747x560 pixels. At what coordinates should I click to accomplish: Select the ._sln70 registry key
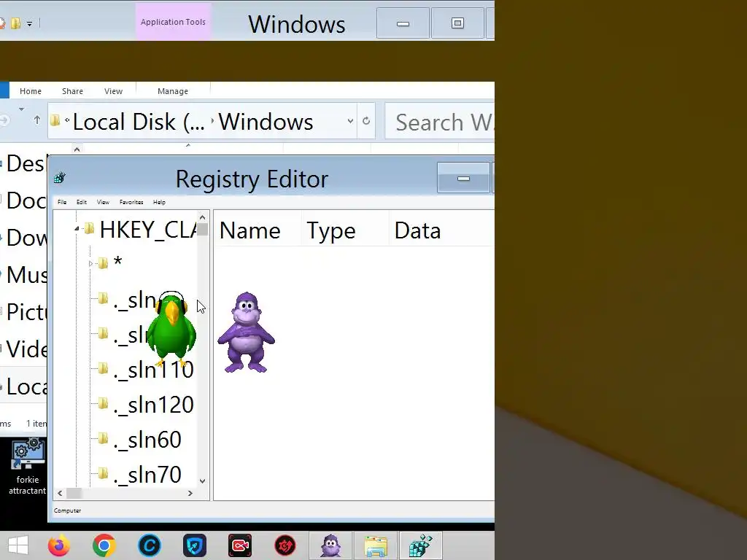tap(147, 475)
